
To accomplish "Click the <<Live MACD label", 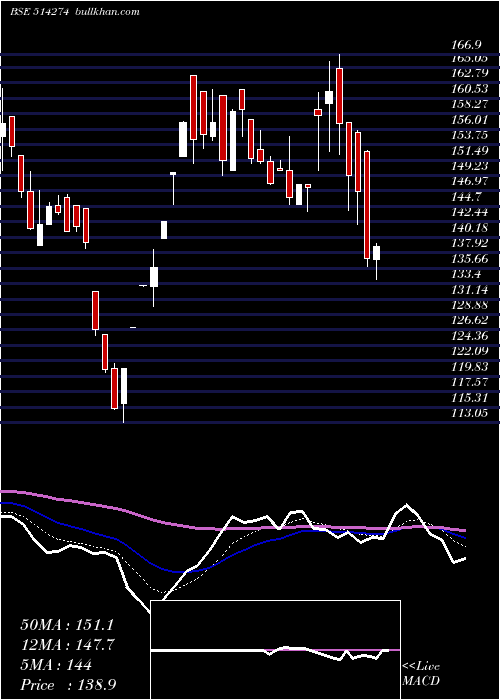I will coord(421,674).
